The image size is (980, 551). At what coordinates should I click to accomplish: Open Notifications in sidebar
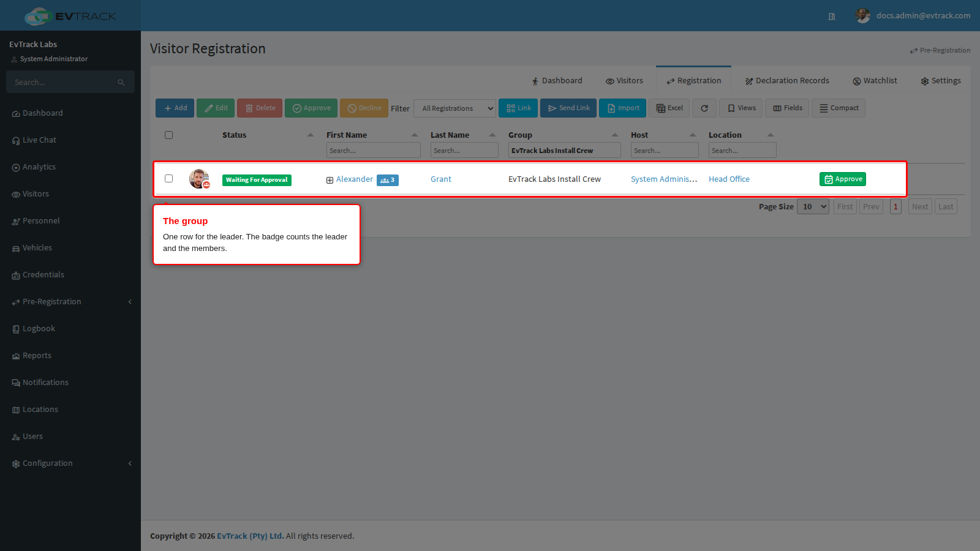[x=45, y=383]
